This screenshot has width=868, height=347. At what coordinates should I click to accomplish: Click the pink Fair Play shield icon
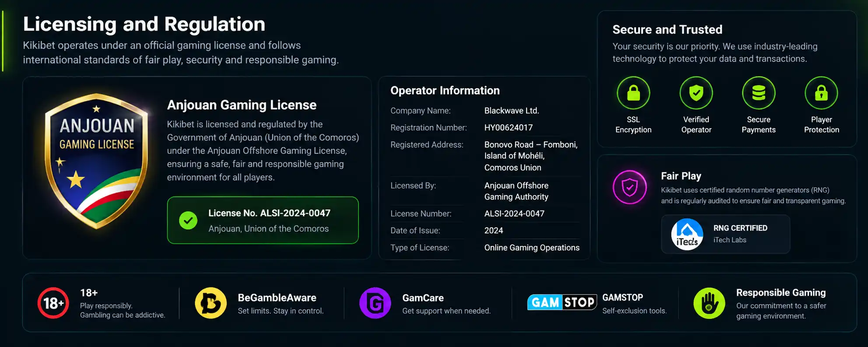pyautogui.click(x=630, y=187)
